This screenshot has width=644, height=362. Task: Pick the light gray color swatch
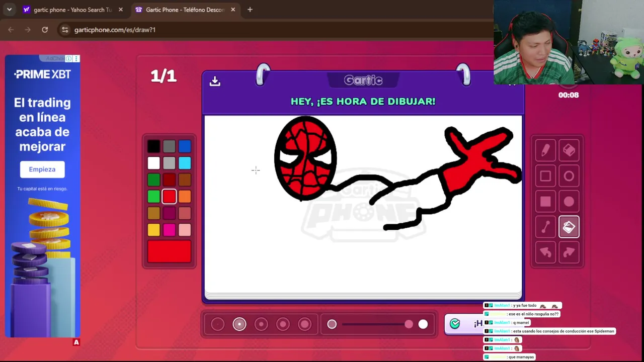[x=169, y=163]
